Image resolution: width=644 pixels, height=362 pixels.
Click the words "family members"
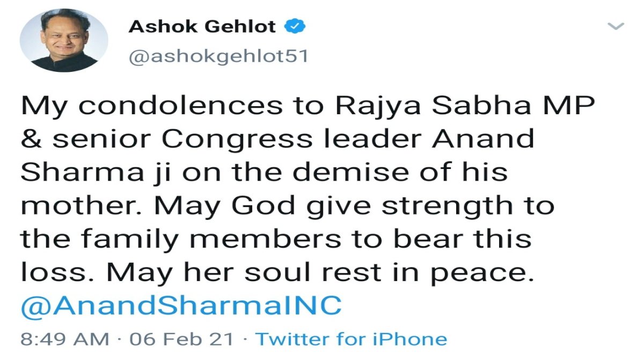[x=211, y=240]
